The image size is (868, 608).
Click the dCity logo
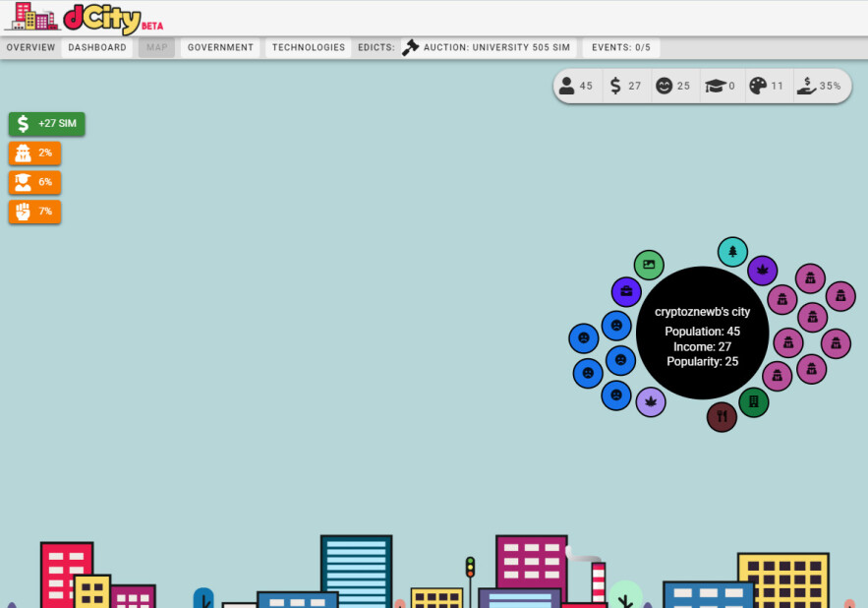pyautogui.click(x=85, y=18)
